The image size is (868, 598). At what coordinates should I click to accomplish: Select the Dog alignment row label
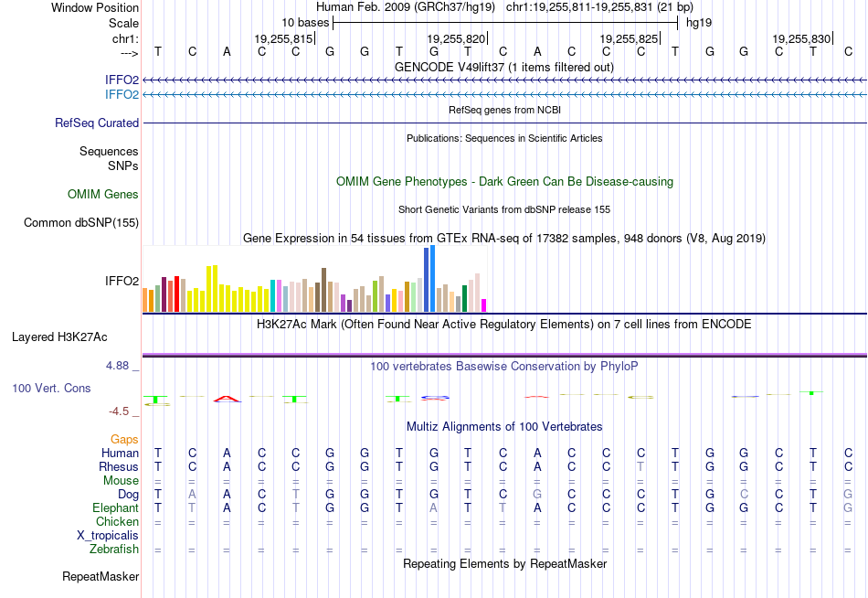point(129,495)
